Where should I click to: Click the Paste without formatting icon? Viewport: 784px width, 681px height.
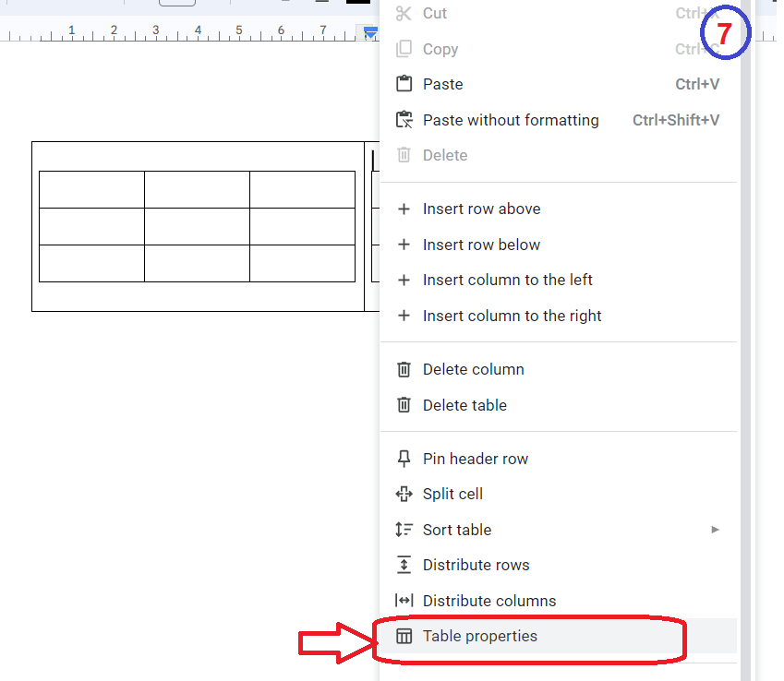[404, 119]
